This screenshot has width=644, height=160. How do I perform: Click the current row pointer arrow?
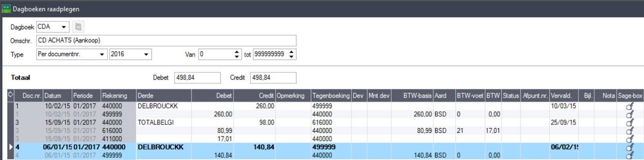[11, 147]
